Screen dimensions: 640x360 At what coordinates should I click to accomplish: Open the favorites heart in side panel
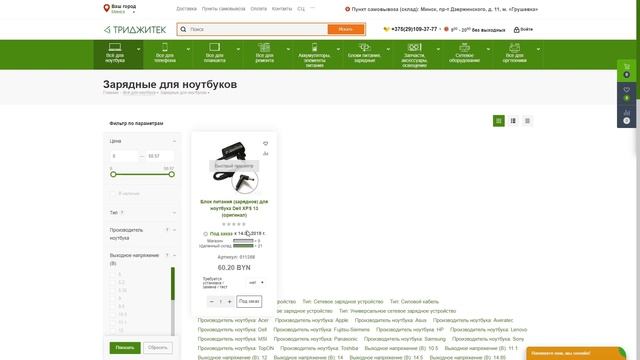(627, 89)
